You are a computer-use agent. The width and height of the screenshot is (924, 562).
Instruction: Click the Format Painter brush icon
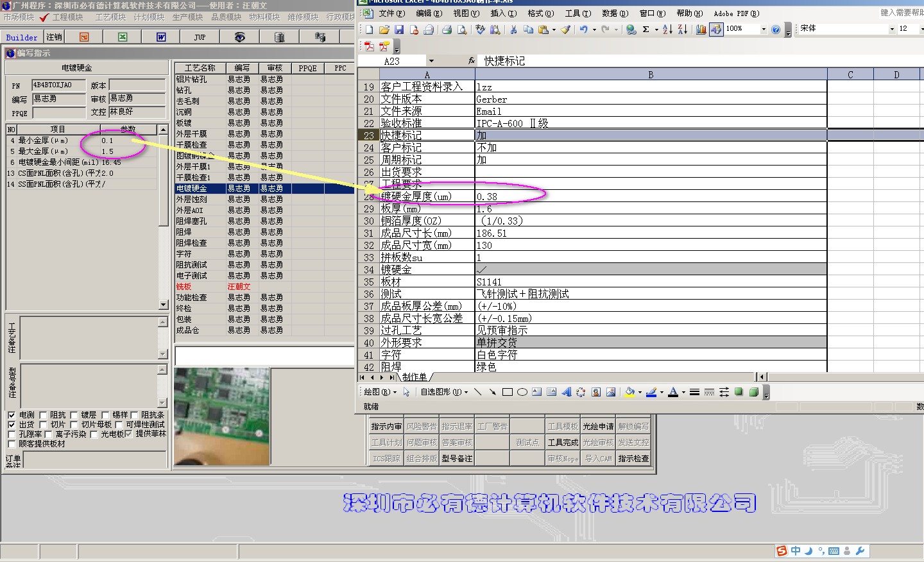tap(565, 30)
